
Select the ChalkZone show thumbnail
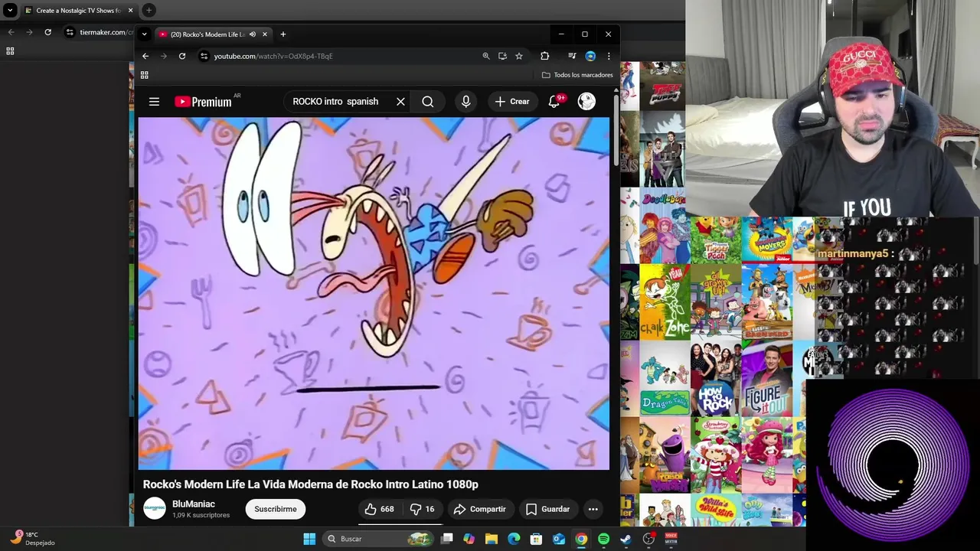(x=665, y=302)
